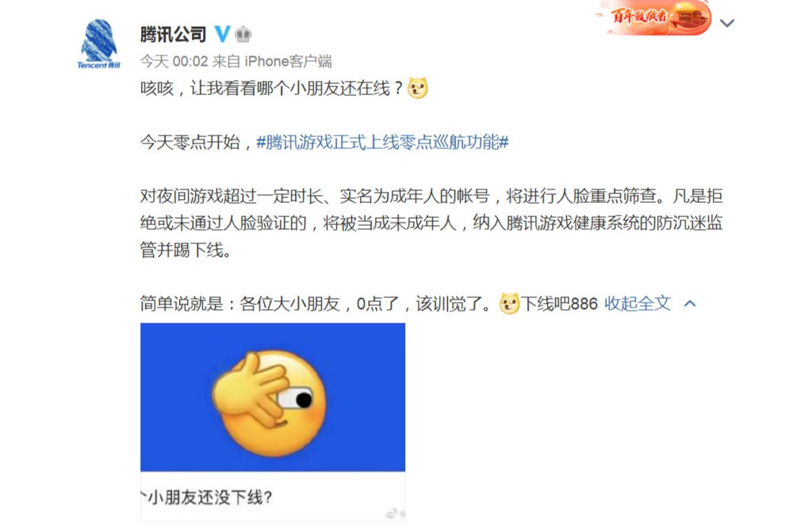This screenshot has height=531, width=812.
Task: Click 收起全文 to collapse the post
Action: click(x=638, y=304)
